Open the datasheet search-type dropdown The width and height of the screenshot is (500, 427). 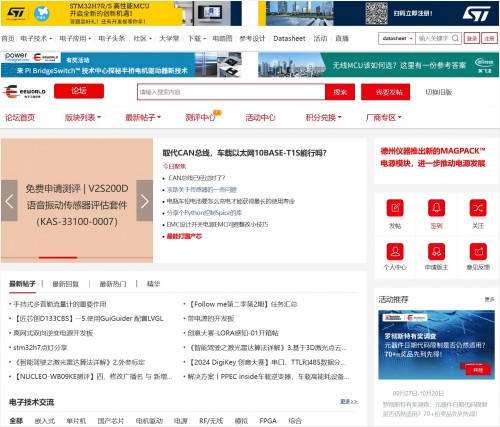point(397,38)
